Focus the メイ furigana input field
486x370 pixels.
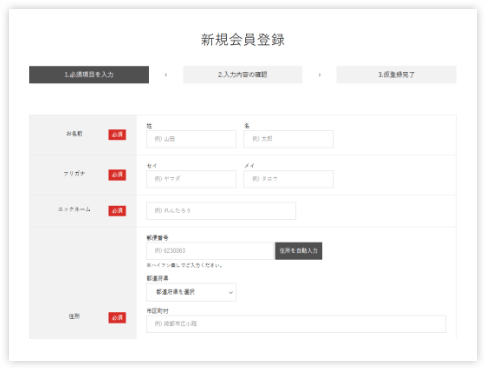tap(288, 179)
